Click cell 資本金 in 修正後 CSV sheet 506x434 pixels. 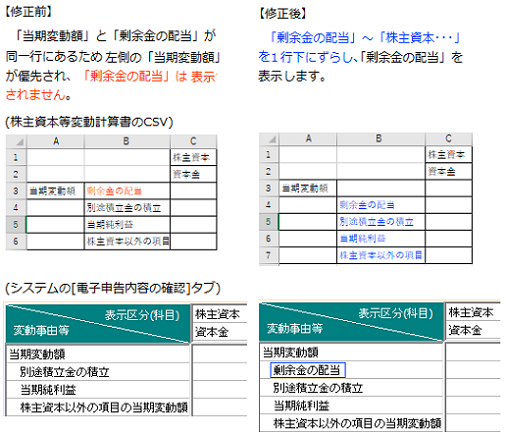[449, 172]
